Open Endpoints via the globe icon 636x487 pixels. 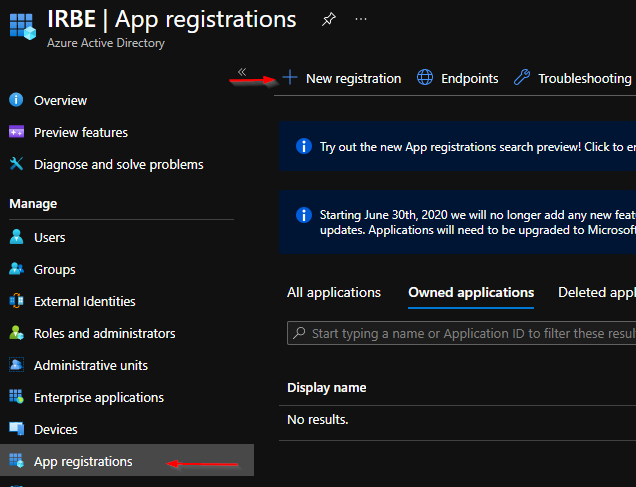[x=425, y=77]
